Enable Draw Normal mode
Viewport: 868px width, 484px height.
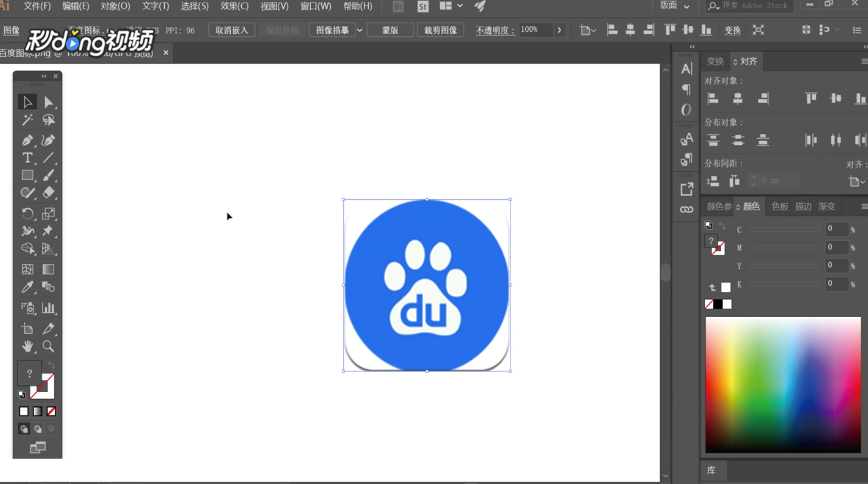[x=24, y=429]
